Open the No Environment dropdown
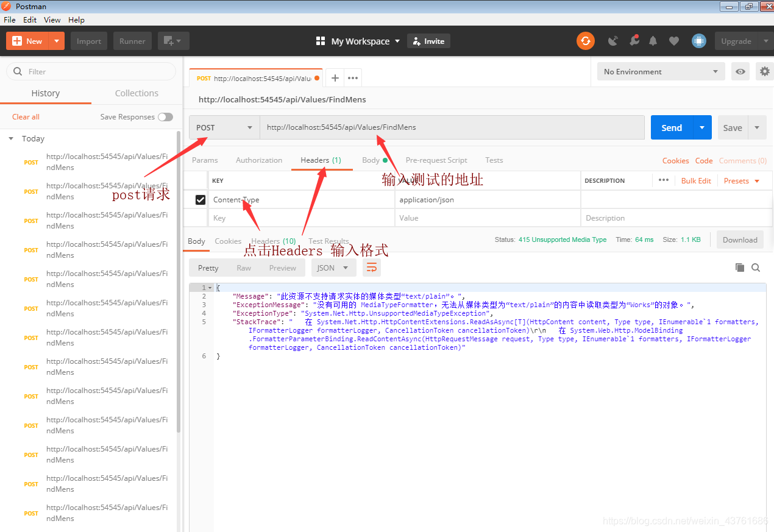Image resolution: width=774 pixels, height=532 pixels. (x=661, y=71)
